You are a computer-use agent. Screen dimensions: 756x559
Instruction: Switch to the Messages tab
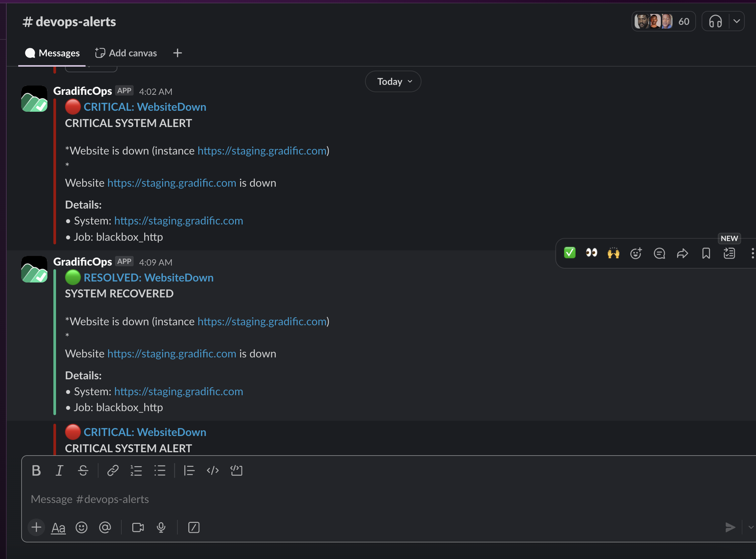pos(52,53)
